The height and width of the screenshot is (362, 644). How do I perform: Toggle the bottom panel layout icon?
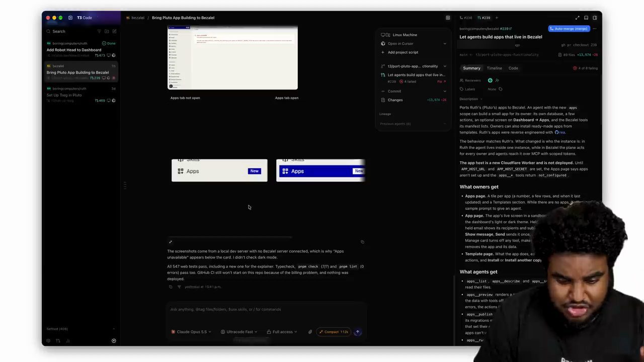[x=586, y=18]
